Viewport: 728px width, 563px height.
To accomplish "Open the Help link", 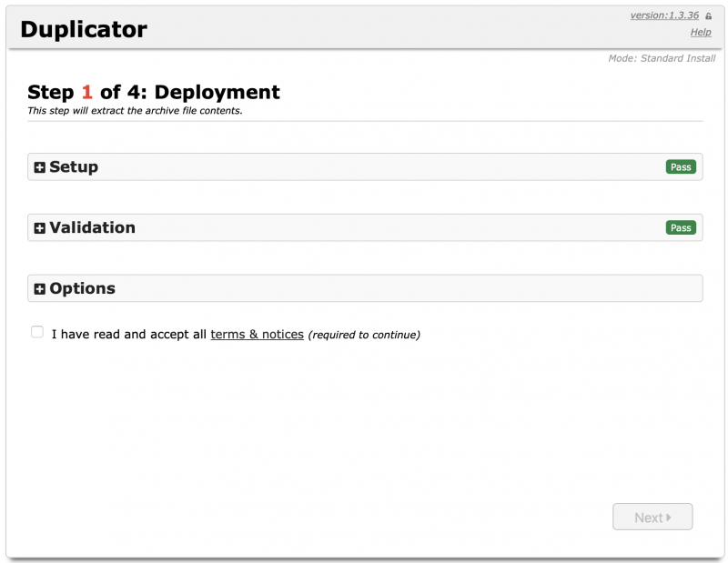I will (700, 32).
